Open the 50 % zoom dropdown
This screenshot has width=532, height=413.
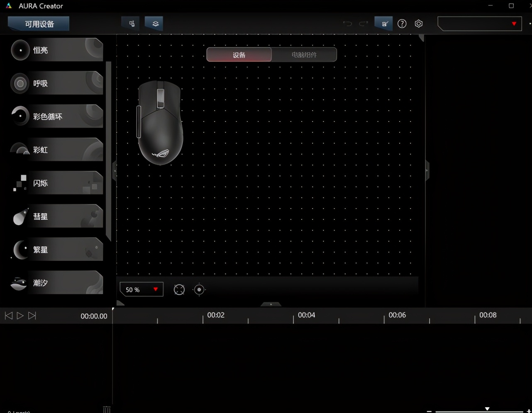coord(142,289)
